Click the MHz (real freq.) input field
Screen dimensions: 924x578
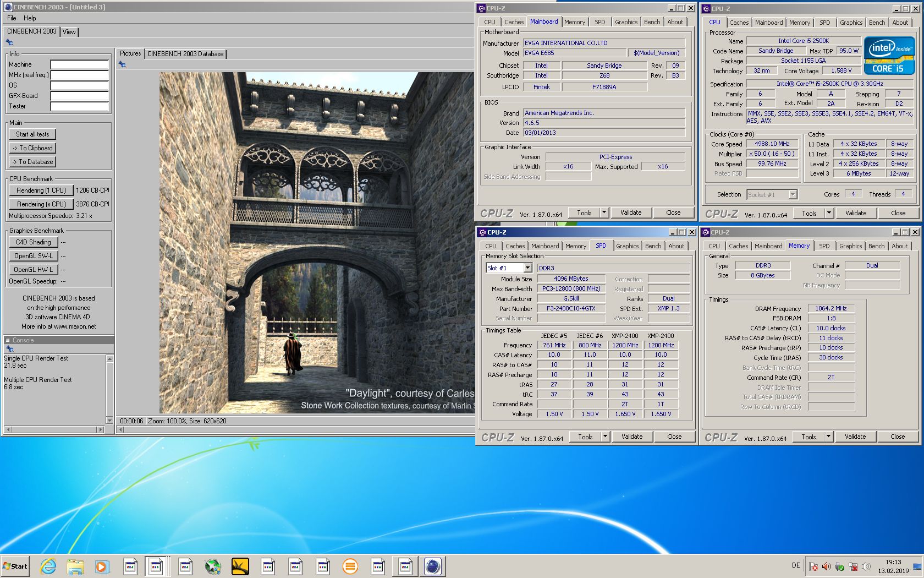pos(80,75)
